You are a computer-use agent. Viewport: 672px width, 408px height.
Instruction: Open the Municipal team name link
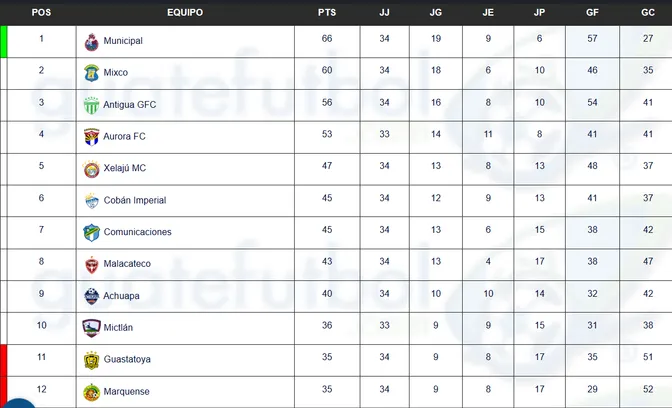tap(123, 41)
